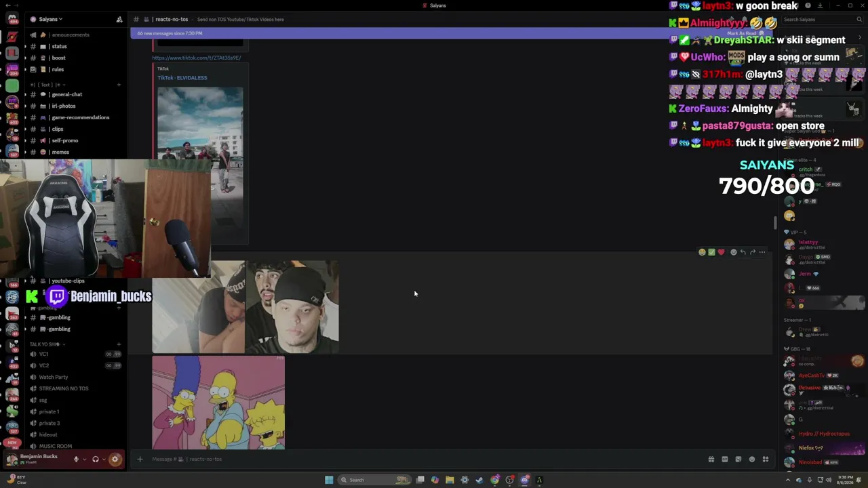This screenshot has height=488, width=868.
Task: Open the memes channel
Action: tap(75, 152)
